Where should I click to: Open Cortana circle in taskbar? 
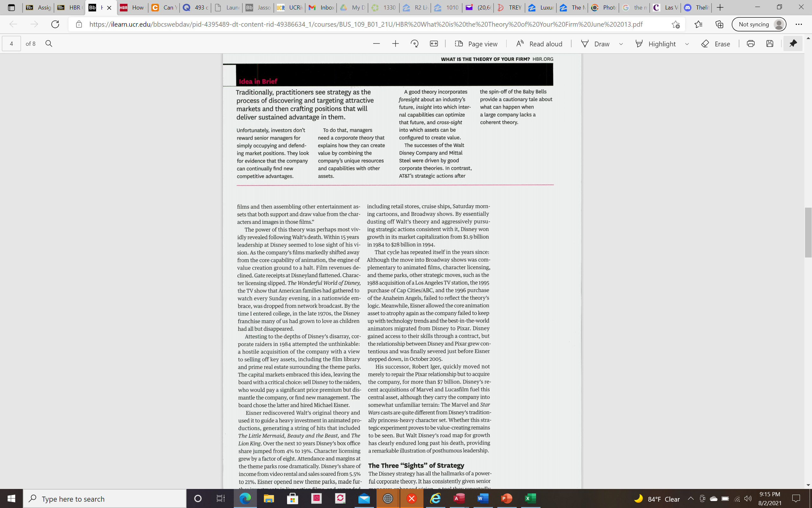[x=198, y=498]
